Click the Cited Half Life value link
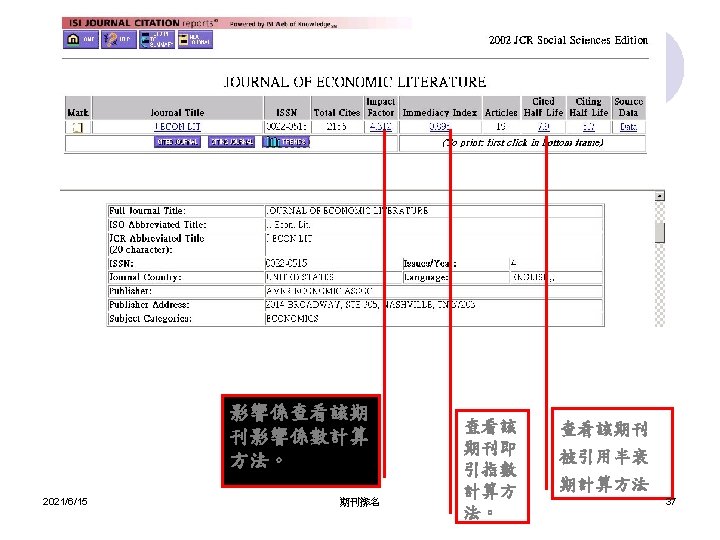The width and height of the screenshot is (720, 540). coord(544,127)
